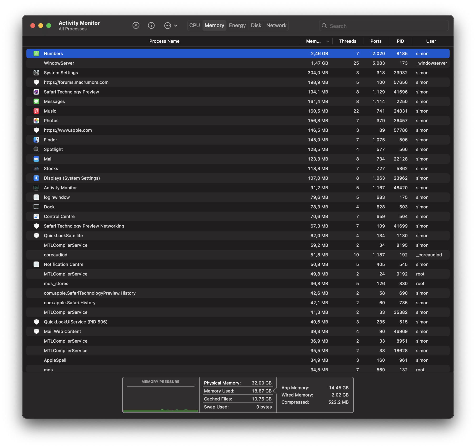
Task: Select MTLCompilerService with PID 35382
Action: click(x=238, y=312)
